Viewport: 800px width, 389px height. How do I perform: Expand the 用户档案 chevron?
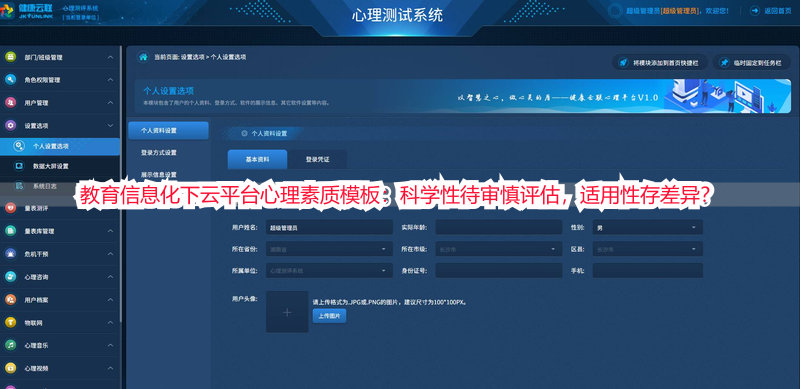click(x=110, y=300)
